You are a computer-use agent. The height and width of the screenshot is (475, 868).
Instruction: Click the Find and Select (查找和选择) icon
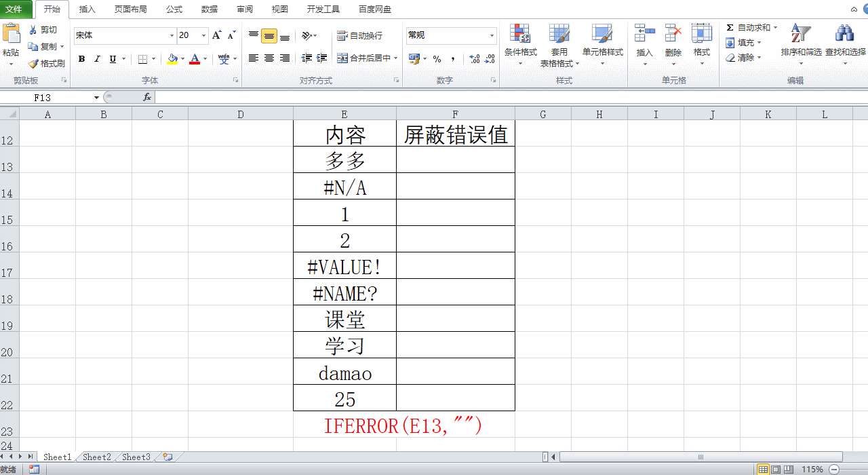click(845, 34)
